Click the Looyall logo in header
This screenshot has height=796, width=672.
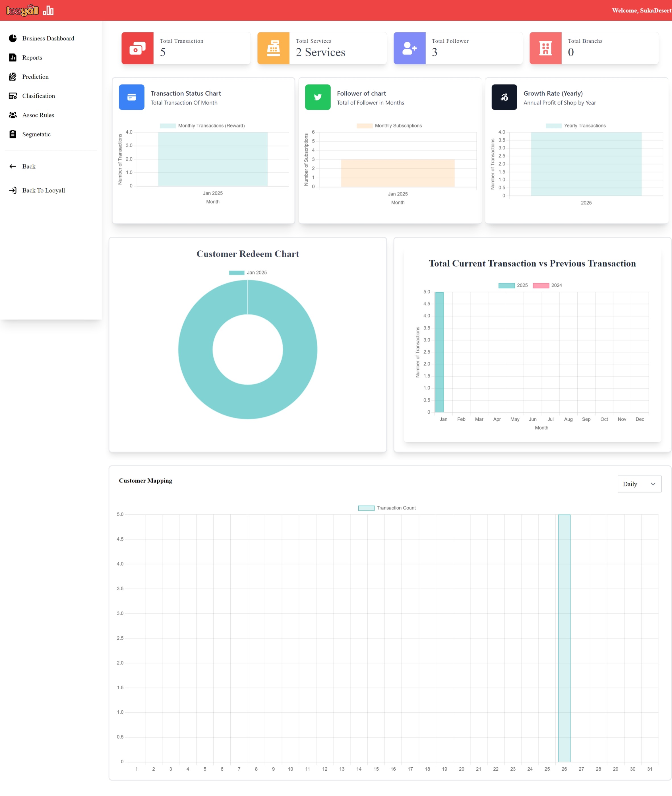pos(22,10)
